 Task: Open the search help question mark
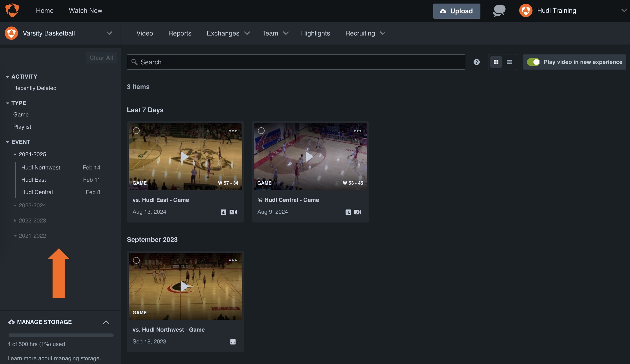476,62
